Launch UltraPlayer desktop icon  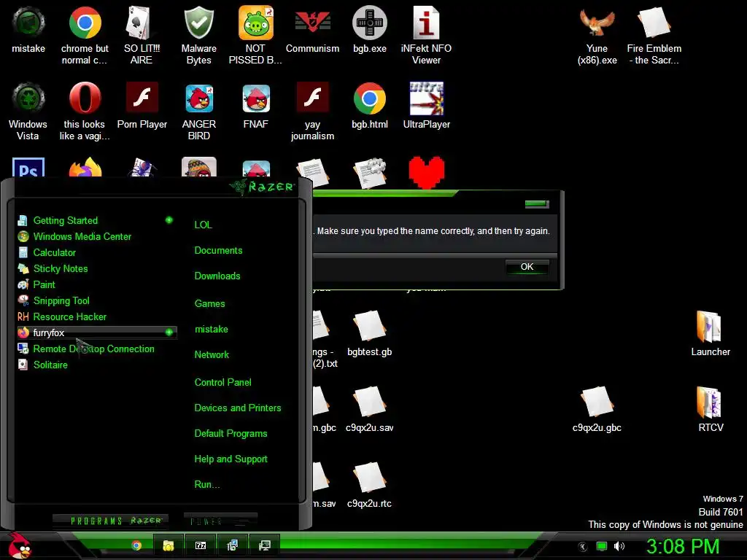tap(426, 98)
